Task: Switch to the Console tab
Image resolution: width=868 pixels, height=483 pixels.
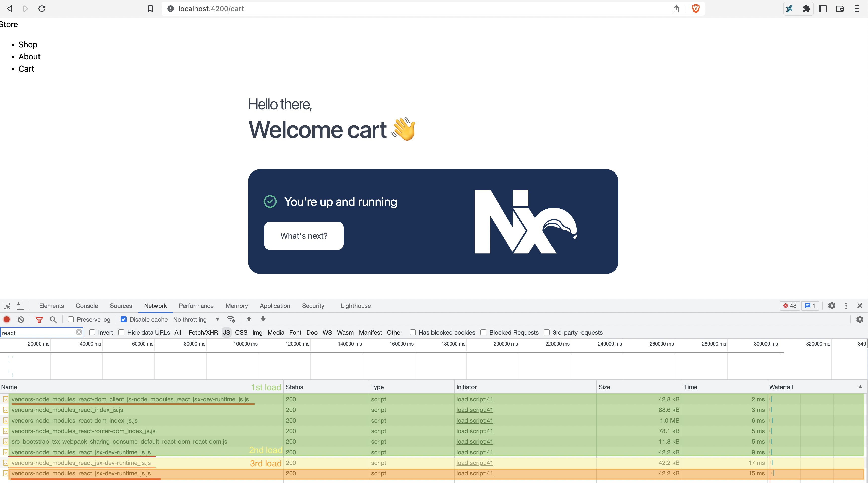Action: tap(87, 305)
